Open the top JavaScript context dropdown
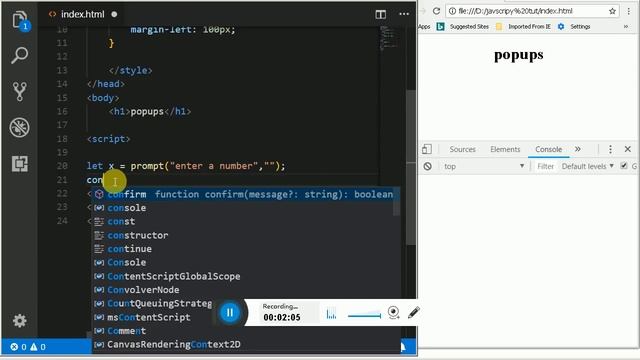The image size is (640, 360). 484,167
